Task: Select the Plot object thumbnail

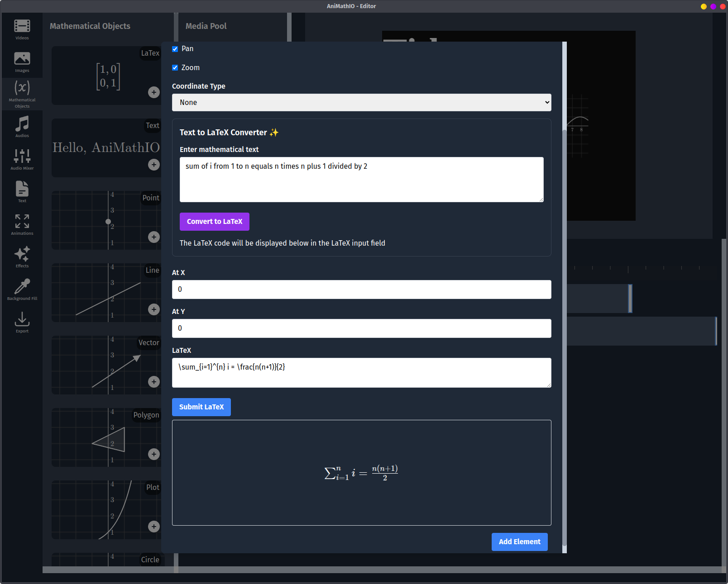Action: (106, 510)
